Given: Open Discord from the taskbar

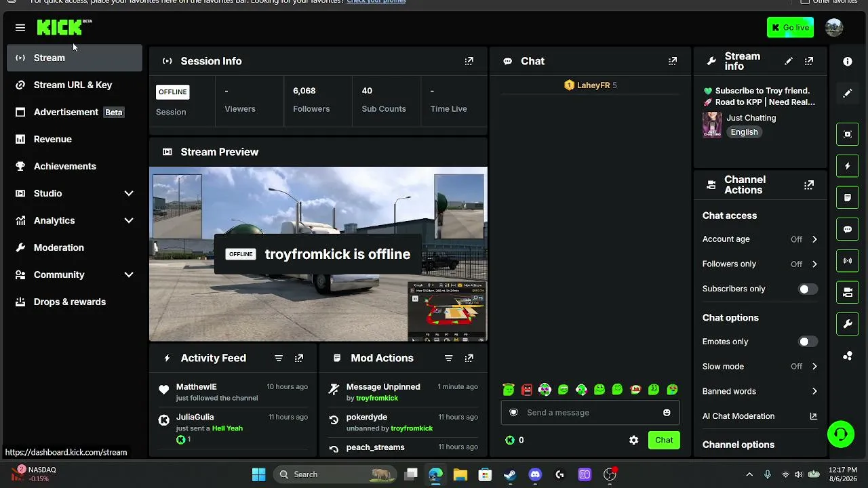Looking at the screenshot, I should (535, 474).
